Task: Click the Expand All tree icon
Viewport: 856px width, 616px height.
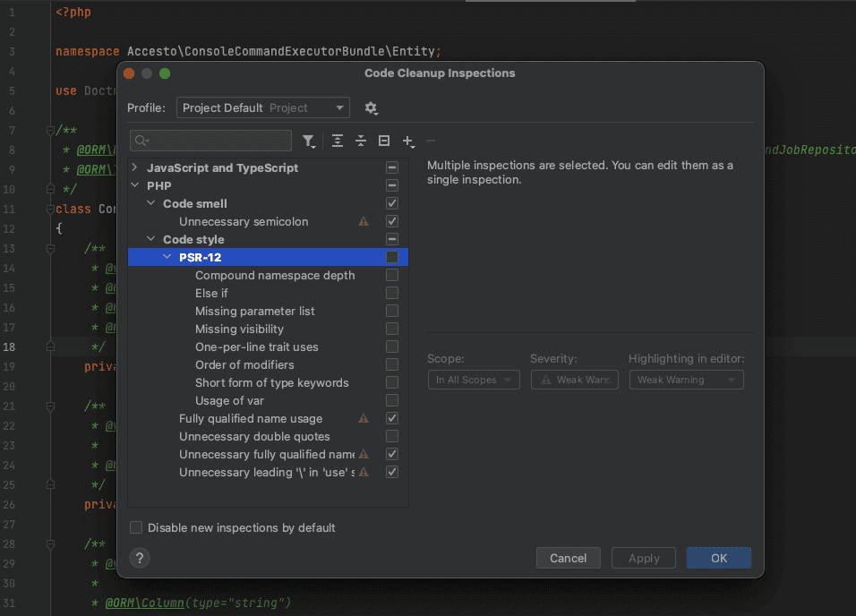Action: 338,141
